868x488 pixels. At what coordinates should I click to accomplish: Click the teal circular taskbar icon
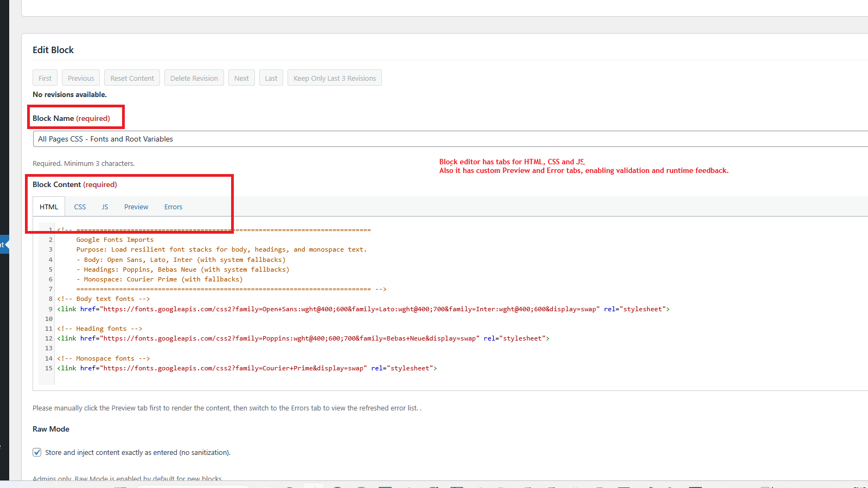point(361,486)
